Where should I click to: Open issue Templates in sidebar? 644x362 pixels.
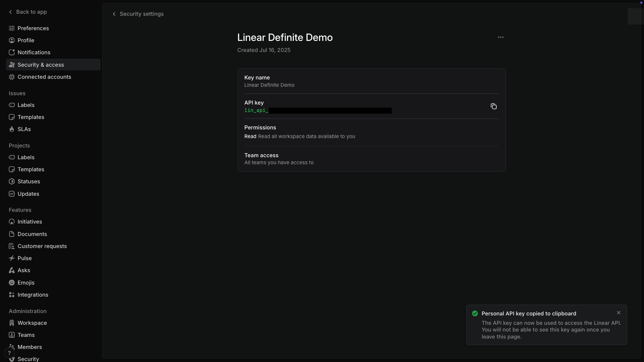(31, 117)
